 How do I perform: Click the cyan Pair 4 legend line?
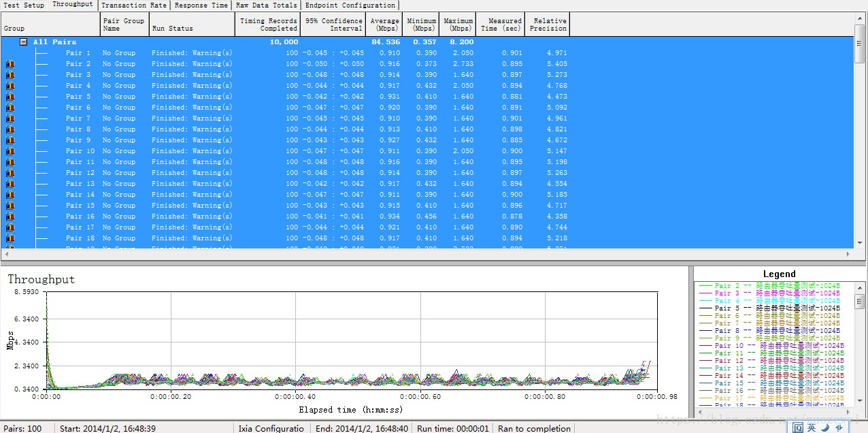[x=705, y=301]
